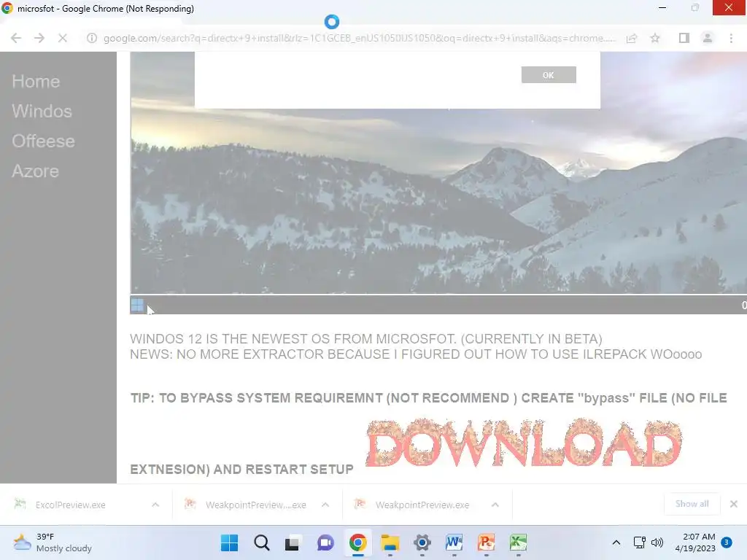Open the Azore sidebar link
747x560 pixels.
[35, 171]
